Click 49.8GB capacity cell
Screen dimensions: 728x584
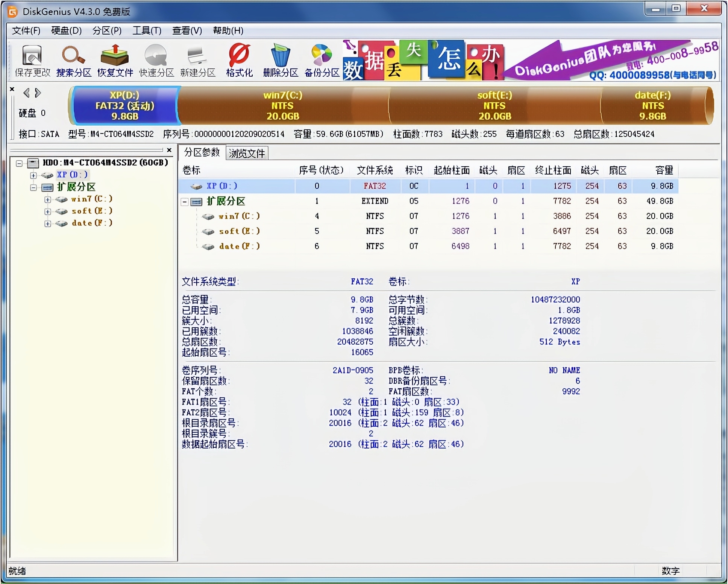pos(660,201)
